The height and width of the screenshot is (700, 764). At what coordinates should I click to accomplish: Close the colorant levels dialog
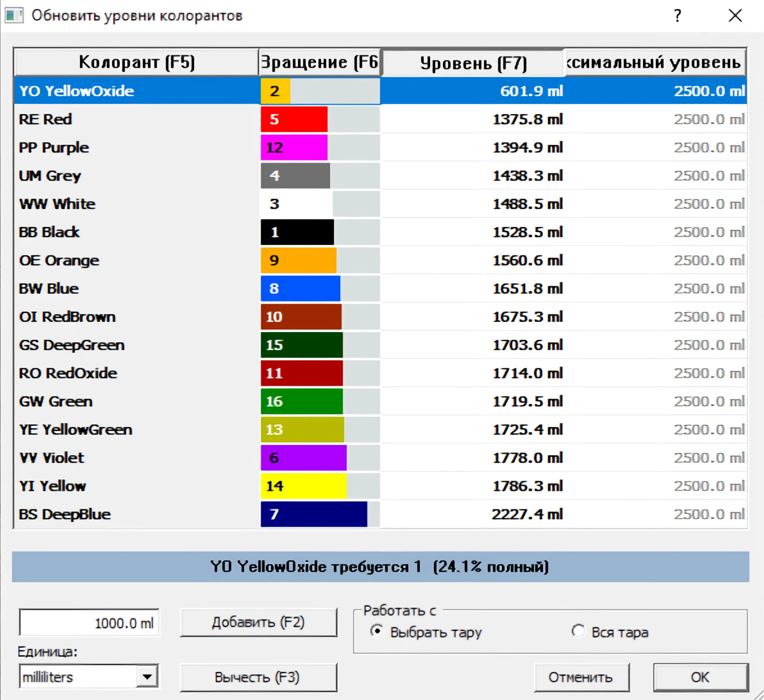[x=735, y=16]
